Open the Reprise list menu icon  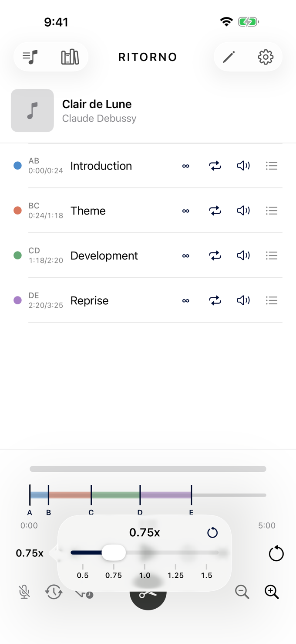(x=272, y=300)
